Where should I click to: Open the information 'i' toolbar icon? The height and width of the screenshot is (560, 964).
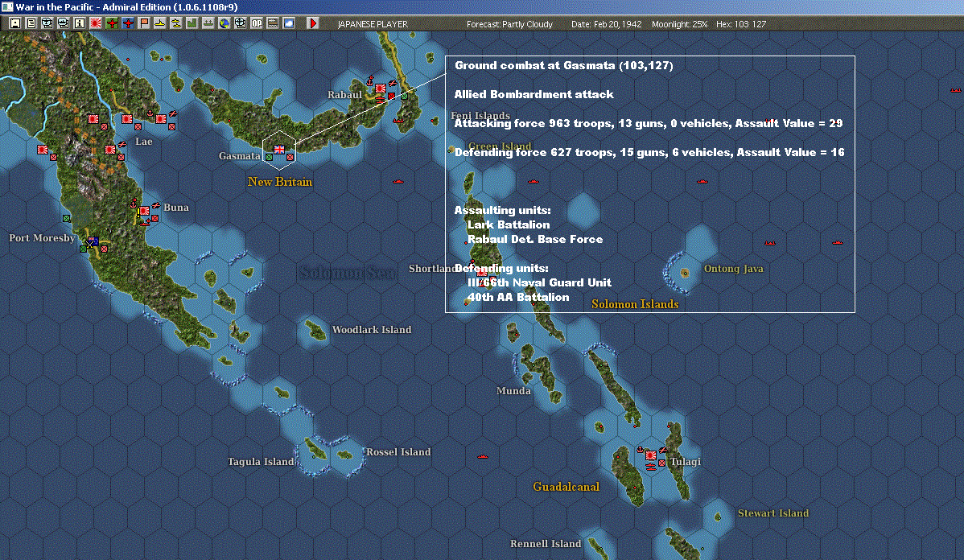[x=80, y=23]
